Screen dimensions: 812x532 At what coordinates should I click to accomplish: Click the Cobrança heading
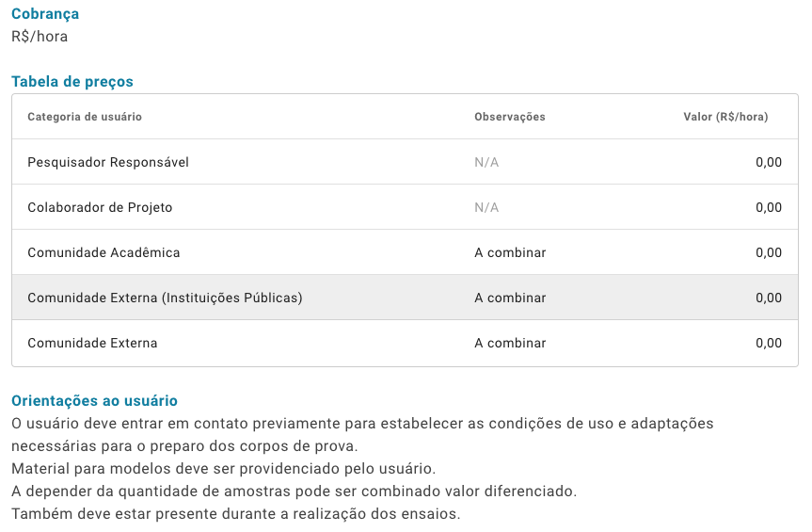45,13
